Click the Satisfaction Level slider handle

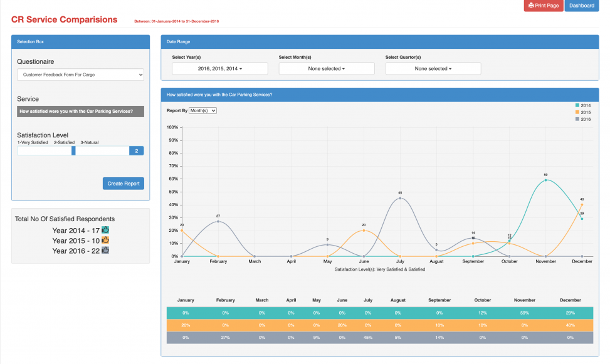[73, 150]
